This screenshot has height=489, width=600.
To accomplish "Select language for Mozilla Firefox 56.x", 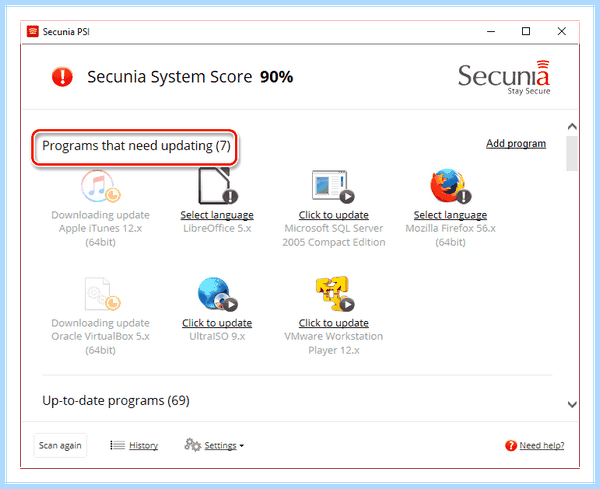I will (x=450, y=215).
